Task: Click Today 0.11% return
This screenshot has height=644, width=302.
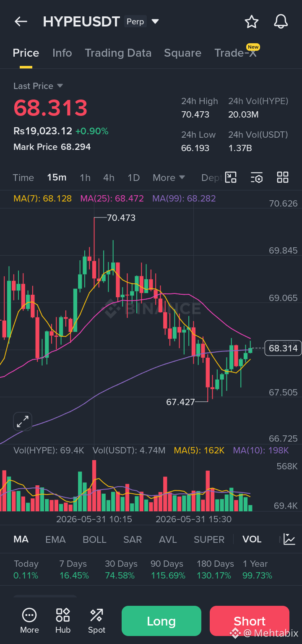Action: (26, 570)
